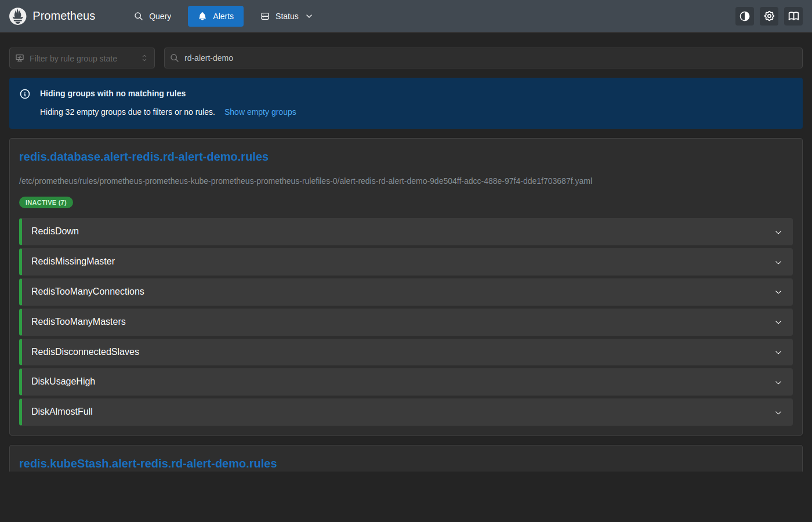This screenshot has height=522, width=812.
Task: Click the 'Hiding groups with no matching rules' heading
Action: [113, 93]
